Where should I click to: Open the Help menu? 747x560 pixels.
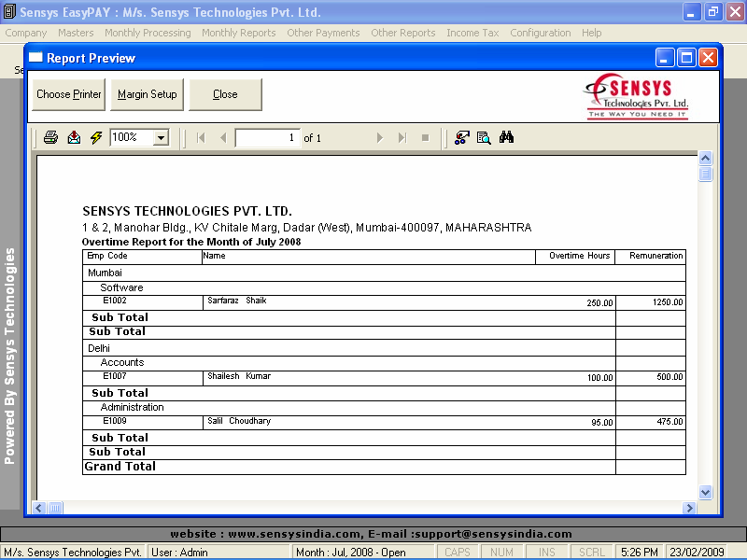coord(592,33)
